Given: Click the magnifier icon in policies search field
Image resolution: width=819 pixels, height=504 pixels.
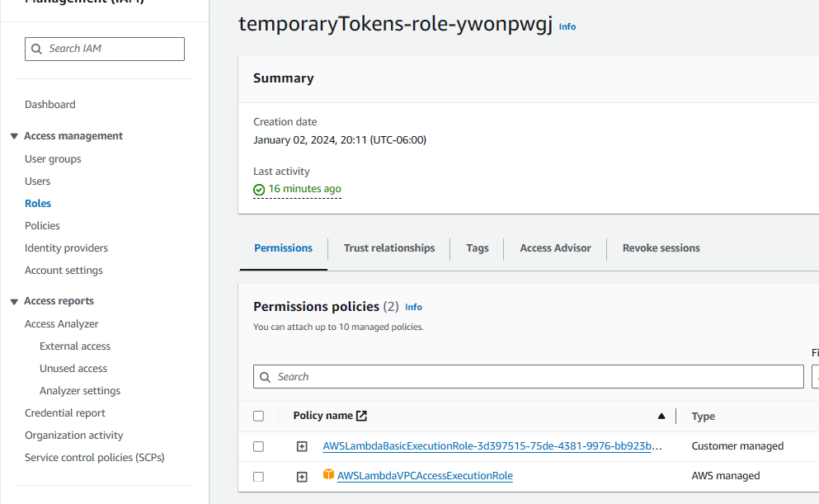Looking at the screenshot, I should 266,377.
